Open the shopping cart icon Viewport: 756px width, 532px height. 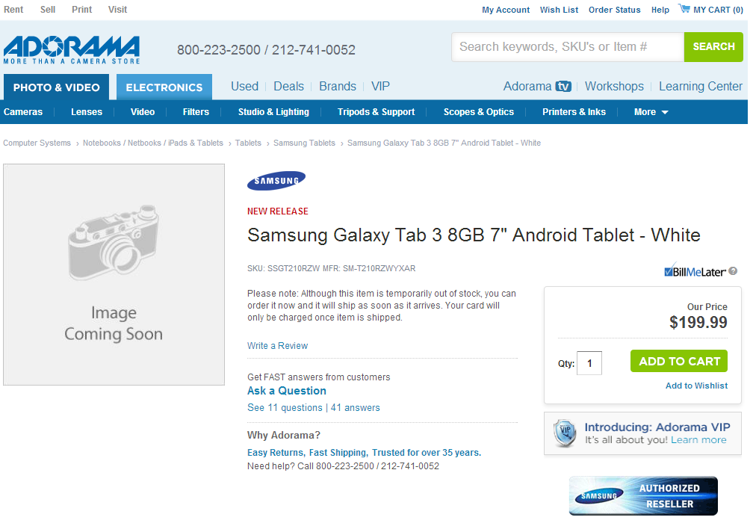[684, 9]
